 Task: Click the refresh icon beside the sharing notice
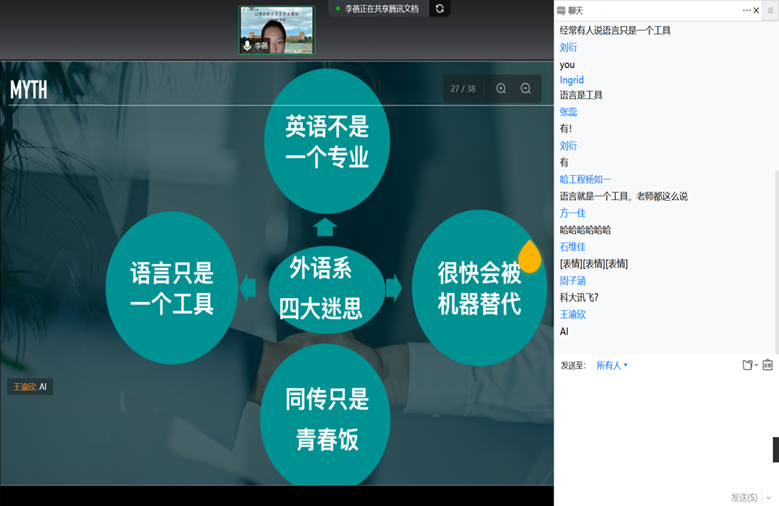439,9
